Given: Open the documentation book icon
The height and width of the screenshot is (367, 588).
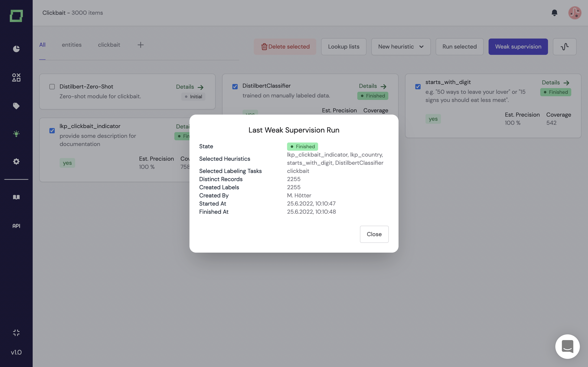Looking at the screenshot, I should click(16, 197).
